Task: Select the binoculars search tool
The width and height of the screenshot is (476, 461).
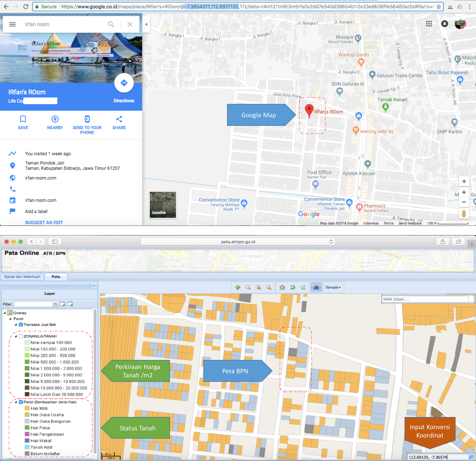Action: point(316,287)
